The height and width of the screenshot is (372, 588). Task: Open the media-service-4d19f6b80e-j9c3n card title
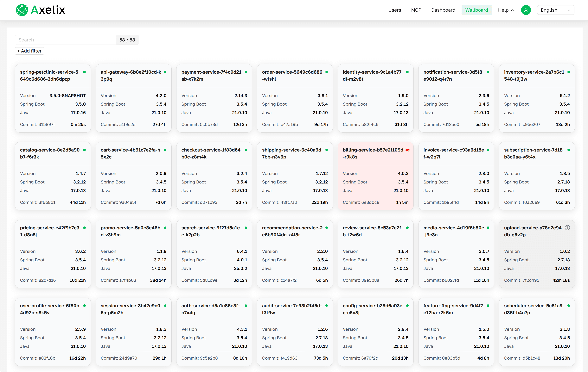click(x=454, y=231)
